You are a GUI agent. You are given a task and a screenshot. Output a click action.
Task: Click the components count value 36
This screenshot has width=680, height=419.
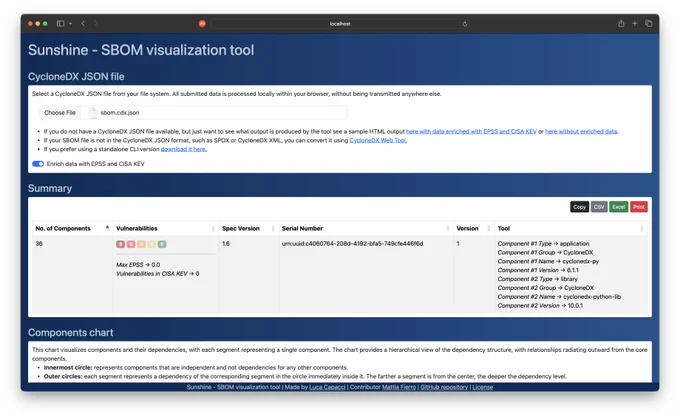coord(39,244)
